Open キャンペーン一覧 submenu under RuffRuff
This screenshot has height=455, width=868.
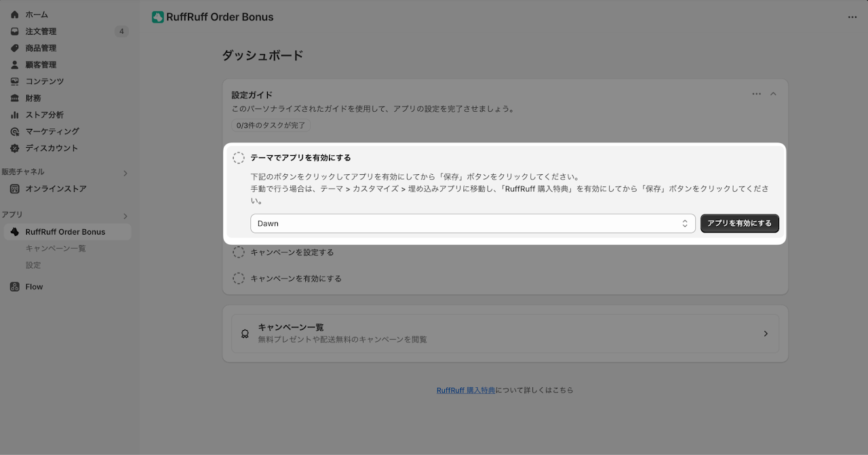(56, 248)
